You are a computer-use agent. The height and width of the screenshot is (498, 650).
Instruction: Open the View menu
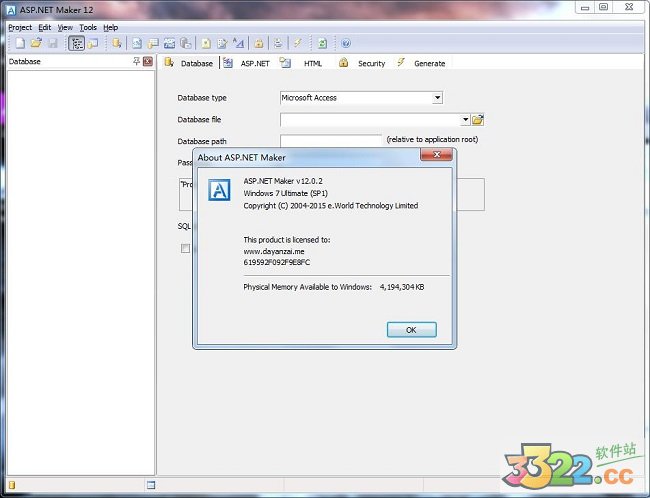65,27
